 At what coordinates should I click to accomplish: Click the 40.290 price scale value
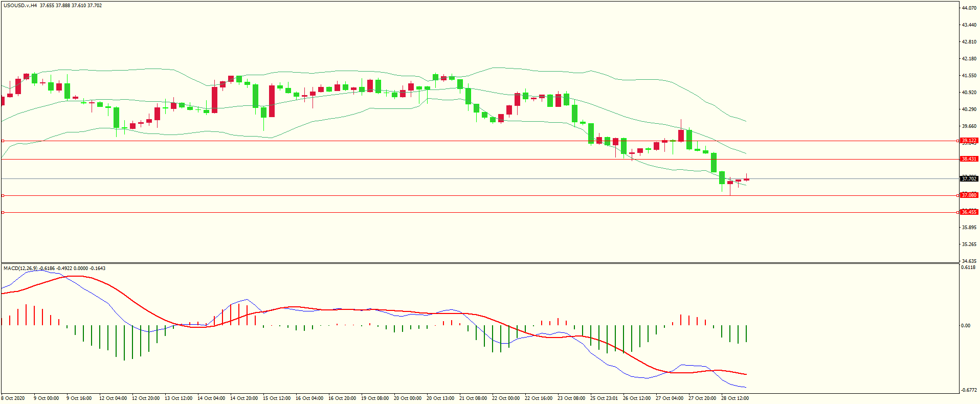click(x=969, y=109)
